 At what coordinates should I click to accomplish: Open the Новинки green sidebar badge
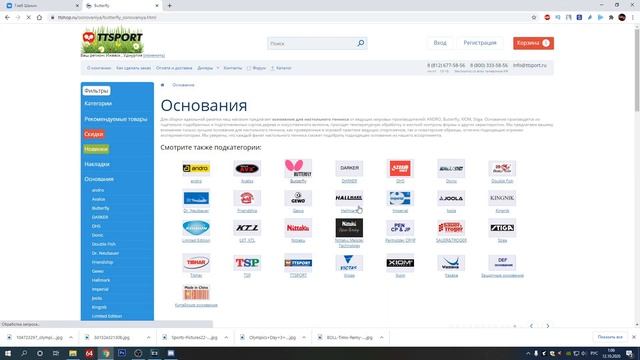point(96,149)
